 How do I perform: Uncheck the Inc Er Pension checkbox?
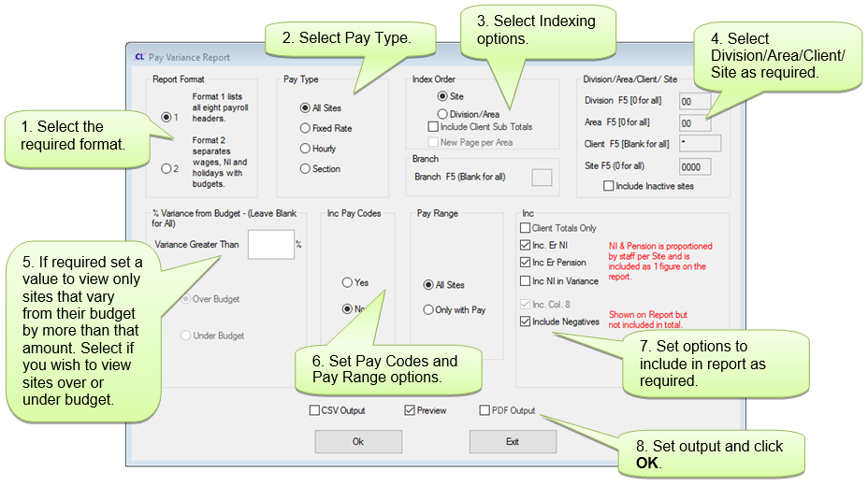tap(525, 263)
